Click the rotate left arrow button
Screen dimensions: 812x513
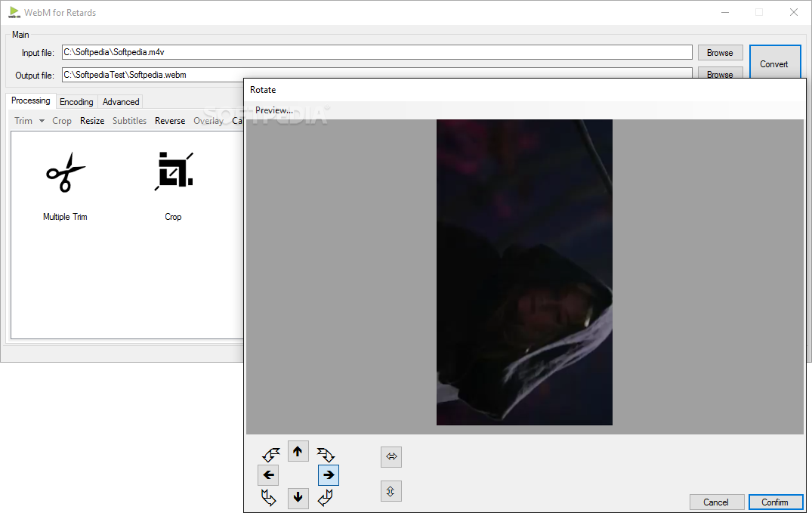tap(268, 474)
